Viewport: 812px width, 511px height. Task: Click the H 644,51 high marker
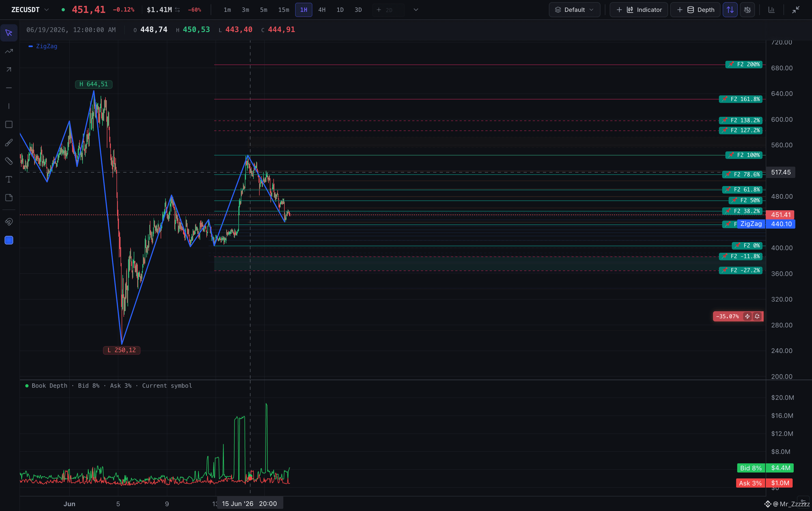(x=94, y=84)
